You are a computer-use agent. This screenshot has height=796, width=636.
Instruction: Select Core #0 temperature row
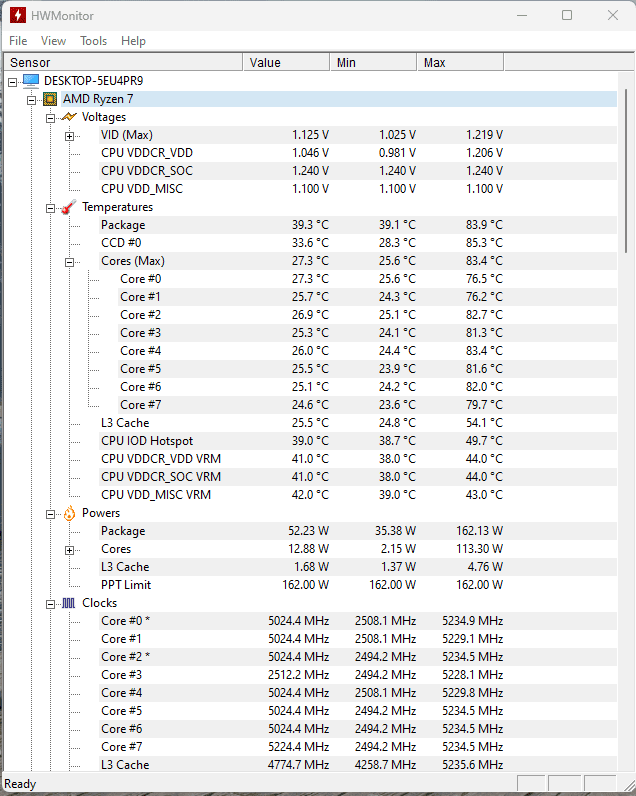click(x=367, y=279)
